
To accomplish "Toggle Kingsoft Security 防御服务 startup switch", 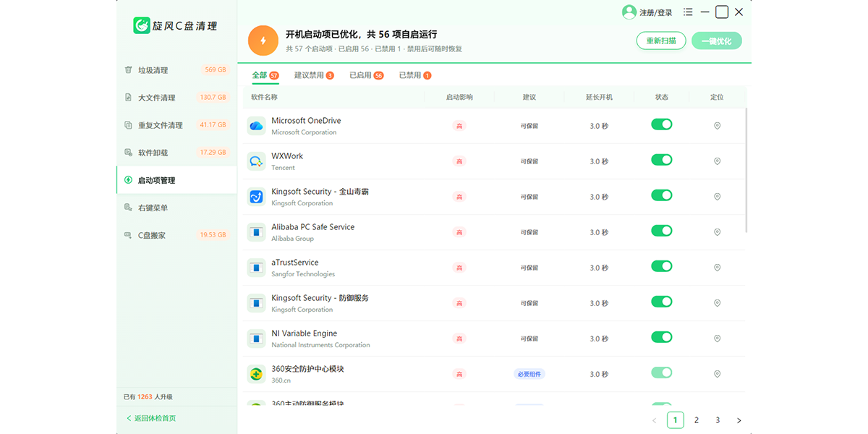I will (x=662, y=302).
